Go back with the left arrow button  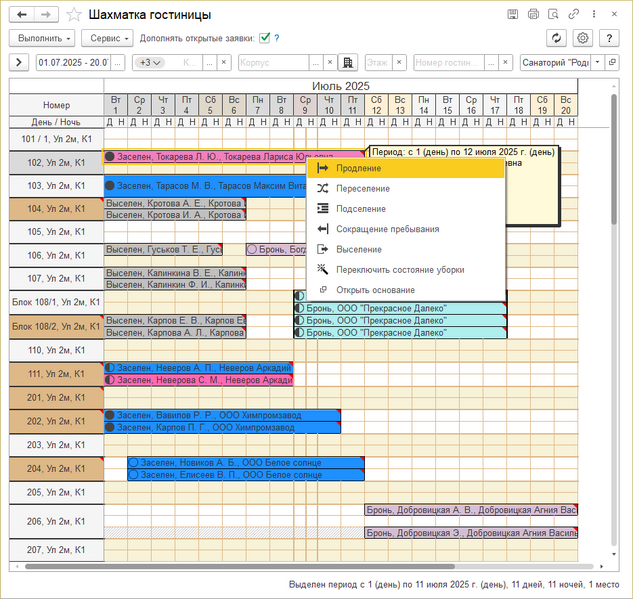click(x=21, y=15)
